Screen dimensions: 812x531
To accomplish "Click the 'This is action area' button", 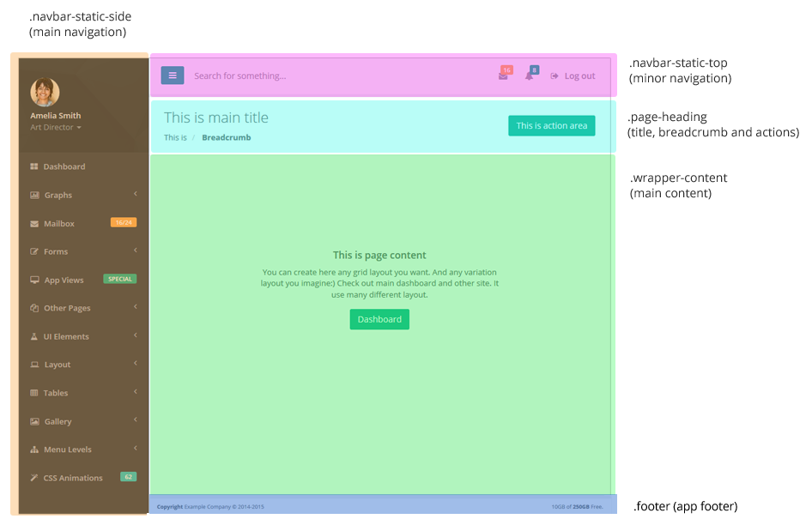I will pos(551,125).
